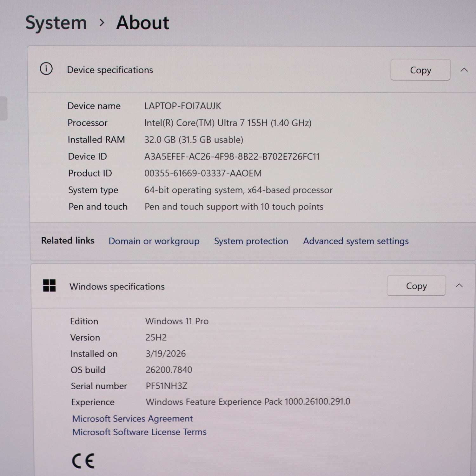The image size is (476, 476).
Task: Click the serial number PF51NH3Z
Action: click(166, 386)
